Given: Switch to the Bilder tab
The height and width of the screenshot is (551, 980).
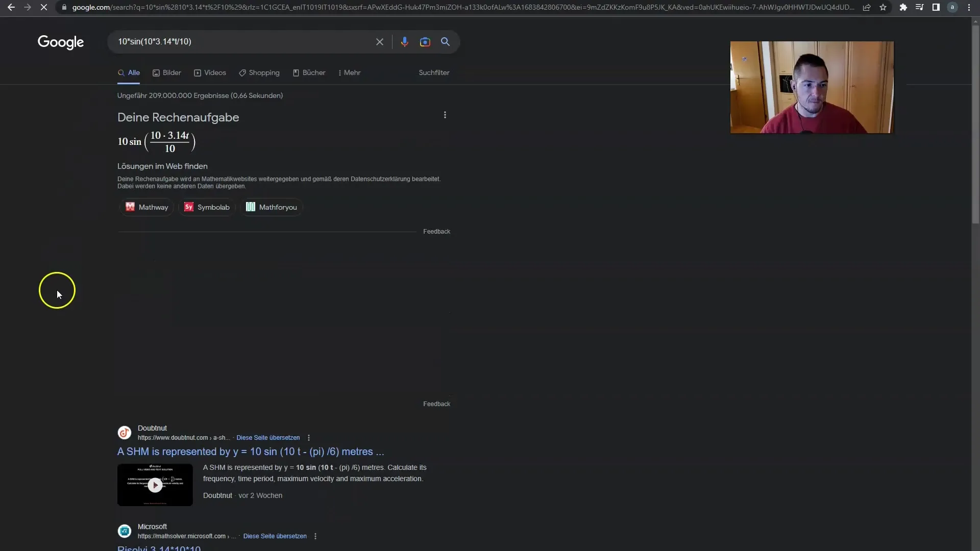Looking at the screenshot, I should pyautogui.click(x=167, y=73).
